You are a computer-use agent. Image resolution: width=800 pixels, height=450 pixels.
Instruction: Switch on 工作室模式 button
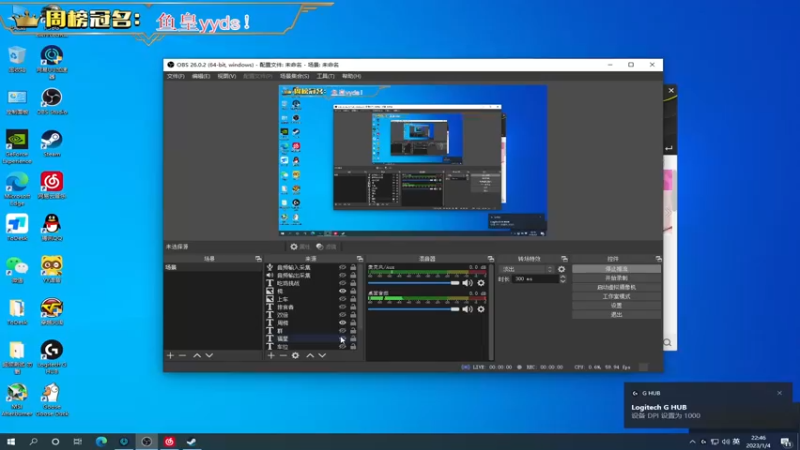(616, 296)
